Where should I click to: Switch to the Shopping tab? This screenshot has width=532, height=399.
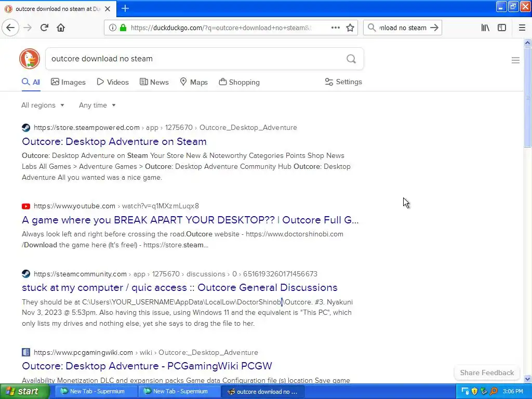(x=239, y=82)
